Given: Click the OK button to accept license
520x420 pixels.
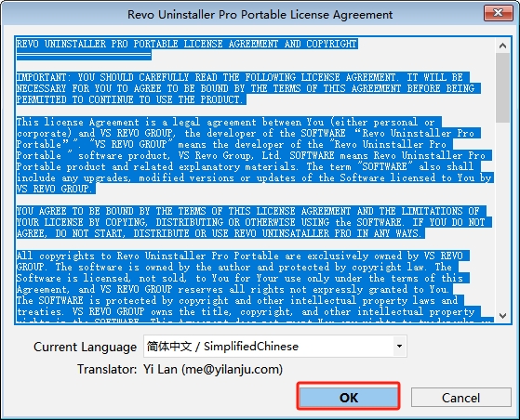Looking at the screenshot, I should (x=348, y=397).
